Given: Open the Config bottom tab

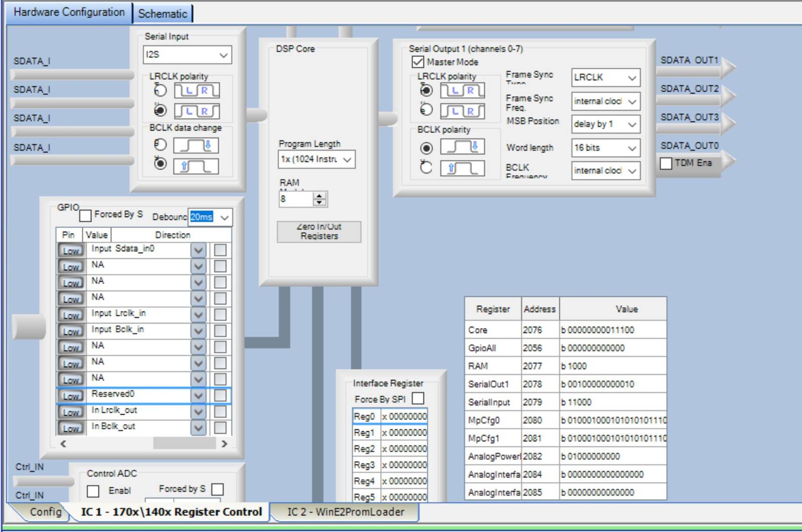Looking at the screenshot, I should click(45, 512).
